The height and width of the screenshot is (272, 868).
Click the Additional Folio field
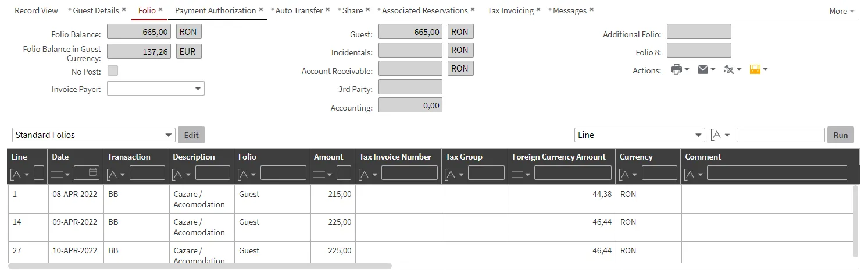[x=699, y=31]
